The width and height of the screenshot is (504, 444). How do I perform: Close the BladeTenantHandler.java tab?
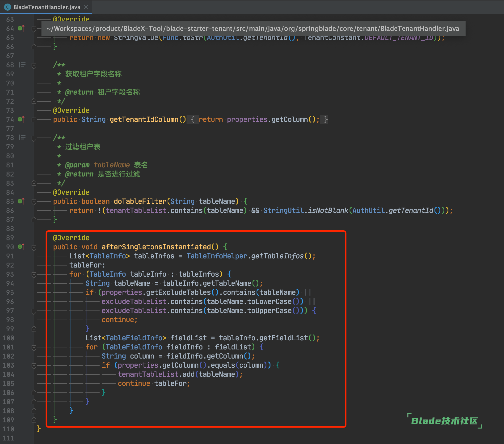[86, 7]
